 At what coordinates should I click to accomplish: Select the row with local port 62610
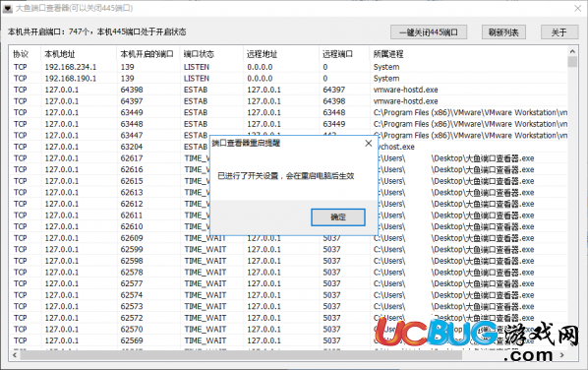(x=288, y=226)
